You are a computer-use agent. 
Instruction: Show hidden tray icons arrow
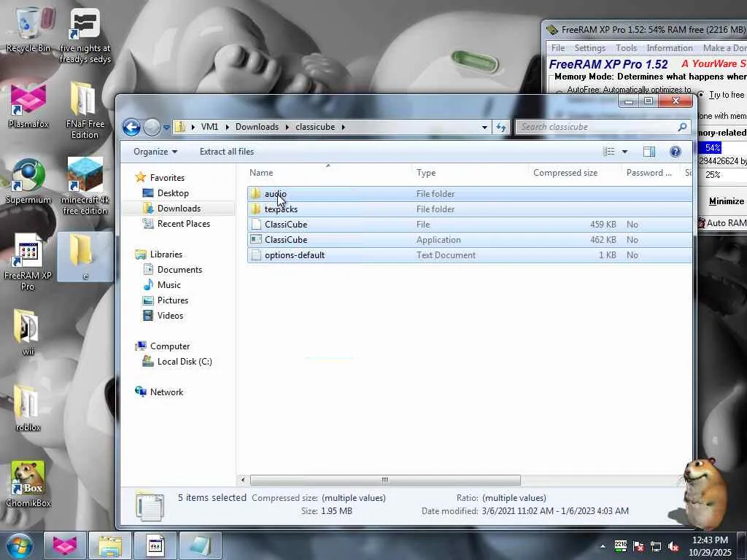pos(603,546)
